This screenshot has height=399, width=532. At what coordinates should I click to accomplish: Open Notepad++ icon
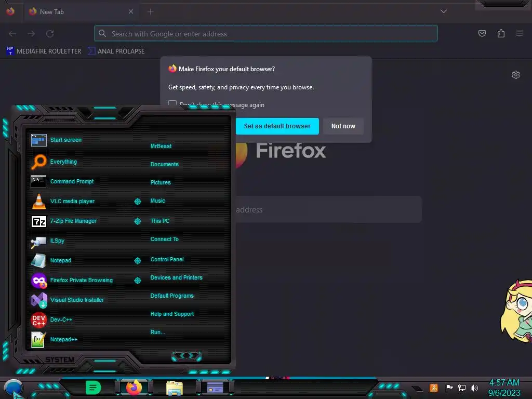tap(38, 340)
